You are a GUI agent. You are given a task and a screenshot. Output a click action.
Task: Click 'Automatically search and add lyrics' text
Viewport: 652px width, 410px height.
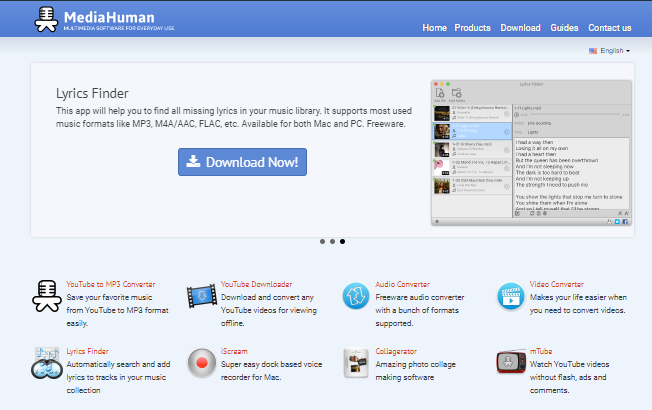[x=118, y=377]
